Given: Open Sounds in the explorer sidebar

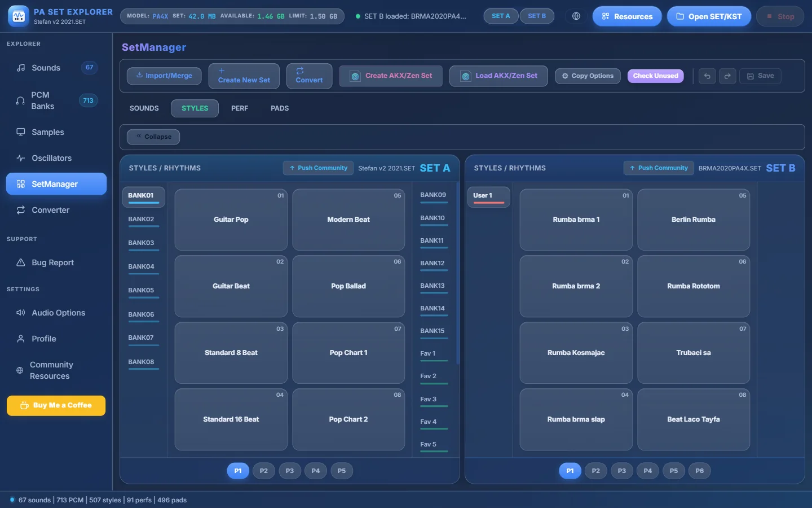Looking at the screenshot, I should pos(56,68).
